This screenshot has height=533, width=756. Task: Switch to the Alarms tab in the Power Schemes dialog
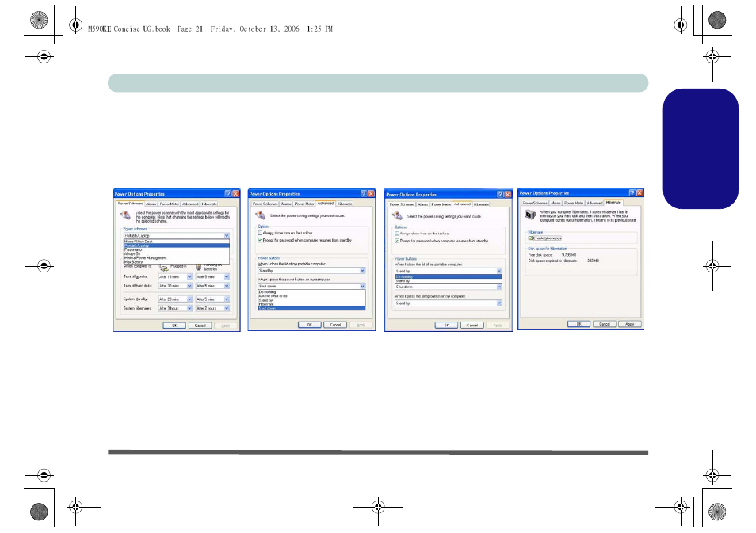[151, 204]
